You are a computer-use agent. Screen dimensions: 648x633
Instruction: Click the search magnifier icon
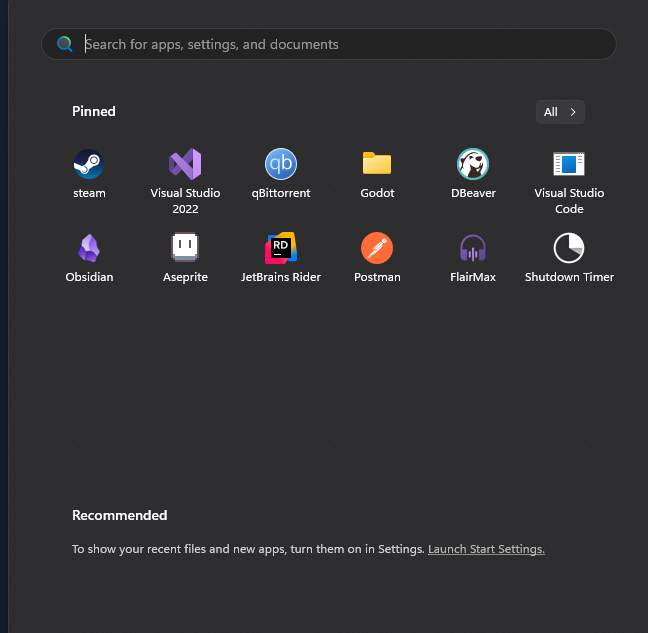click(x=65, y=44)
